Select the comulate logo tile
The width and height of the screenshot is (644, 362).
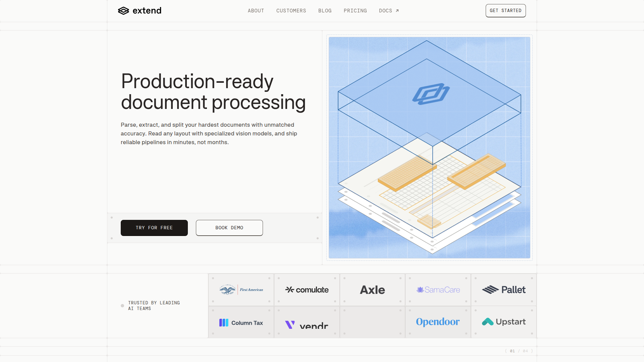[307, 290]
